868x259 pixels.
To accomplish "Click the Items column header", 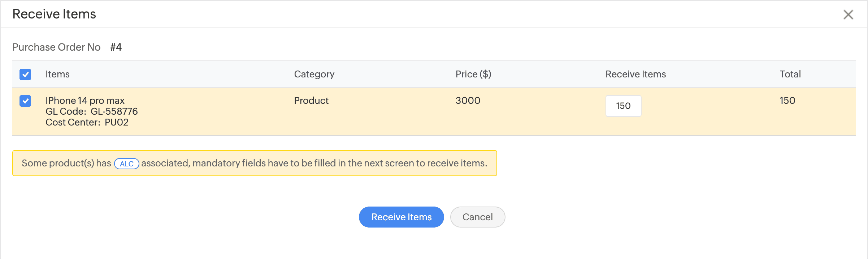I will [57, 74].
